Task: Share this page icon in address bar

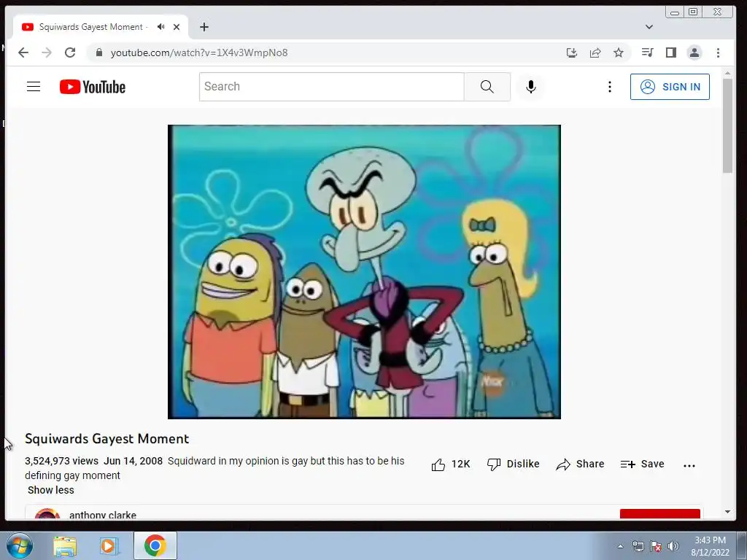Action: [x=595, y=52]
